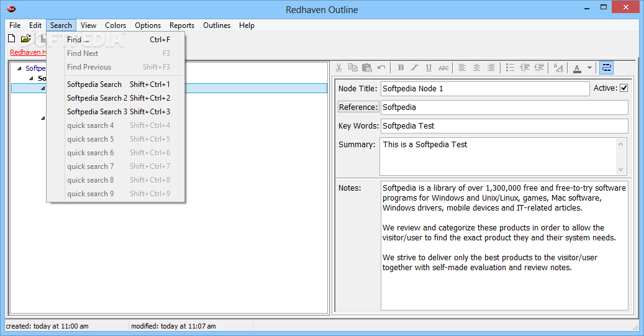The height and width of the screenshot is (336, 644).
Task: Collapse the highlighted tree row expander
Action: point(43,88)
